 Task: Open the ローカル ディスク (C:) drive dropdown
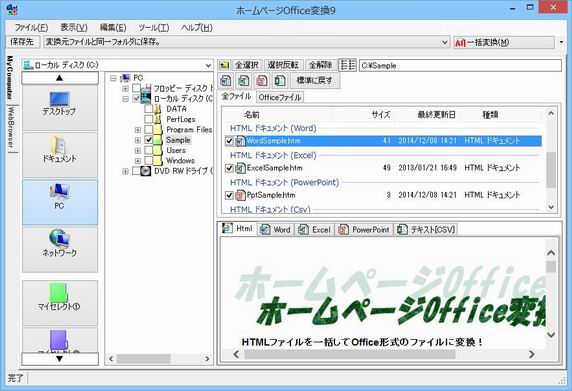click(208, 66)
